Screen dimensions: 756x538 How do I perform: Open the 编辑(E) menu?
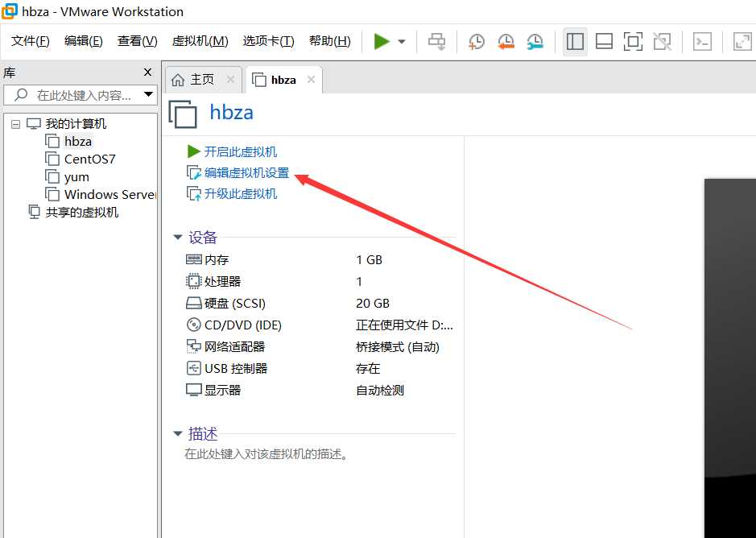84,41
